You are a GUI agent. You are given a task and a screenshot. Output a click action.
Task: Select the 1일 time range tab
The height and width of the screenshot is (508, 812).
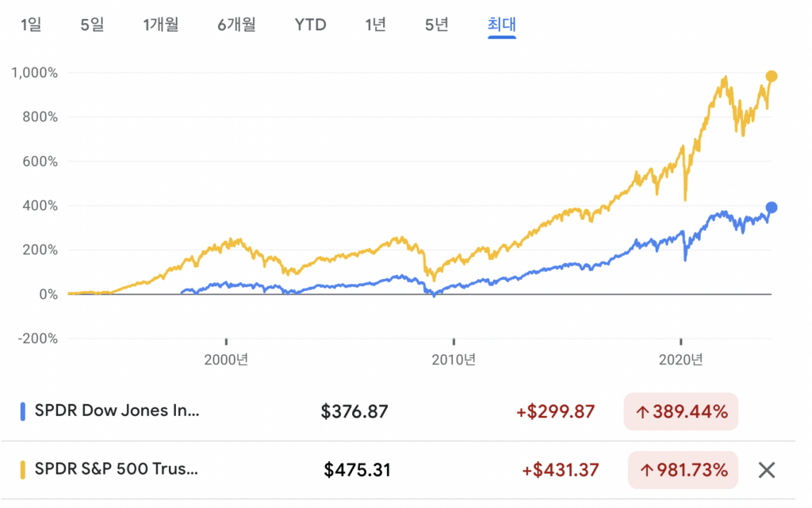coord(31,25)
